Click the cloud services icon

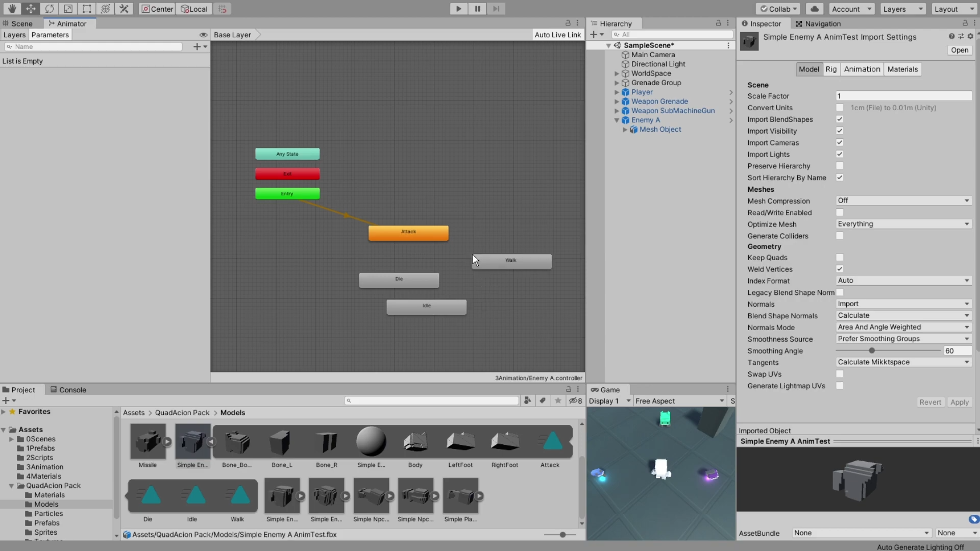pyautogui.click(x=815, y=9)
